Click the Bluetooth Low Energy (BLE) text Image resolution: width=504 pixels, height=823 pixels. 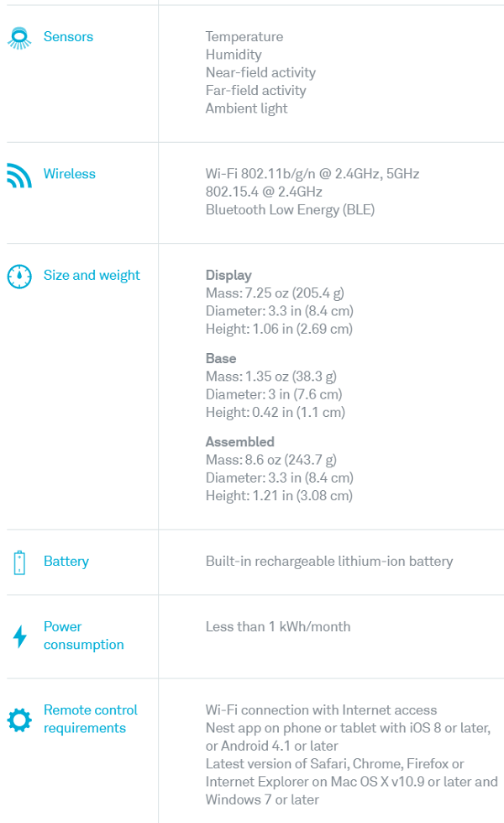[x=290, y=210]
